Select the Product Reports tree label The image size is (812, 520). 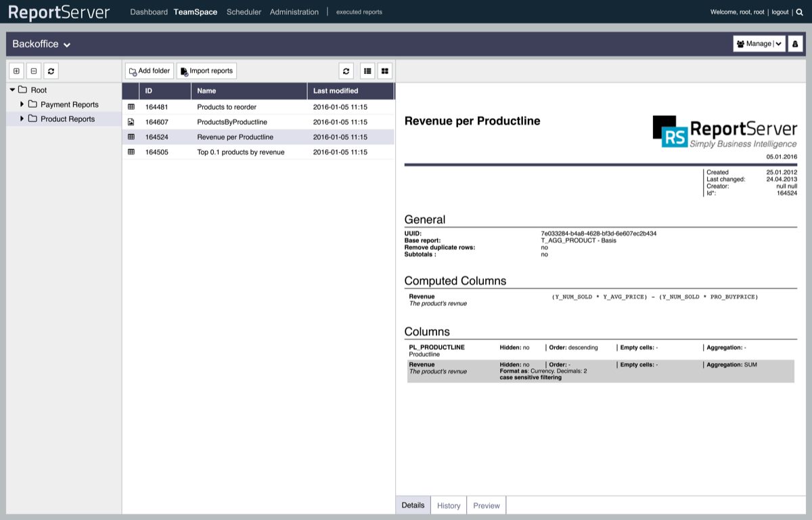(x=68, y=119)
